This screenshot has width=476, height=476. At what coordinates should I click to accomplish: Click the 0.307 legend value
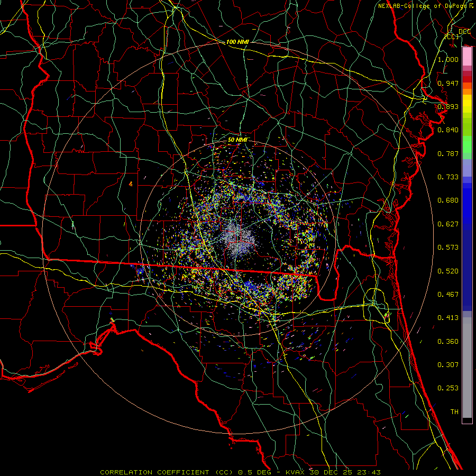pyautogui.click(x=448, y=365)
